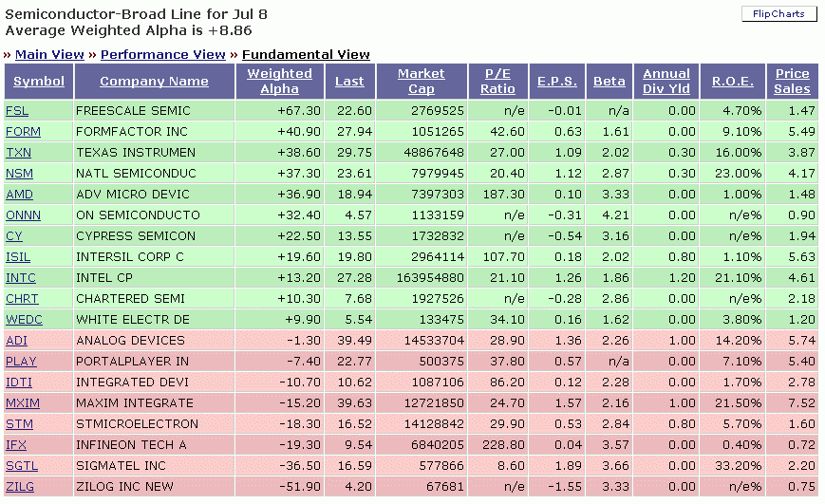Sort by Price Sales header
The image size is (825, 504).
coord(792,81)
